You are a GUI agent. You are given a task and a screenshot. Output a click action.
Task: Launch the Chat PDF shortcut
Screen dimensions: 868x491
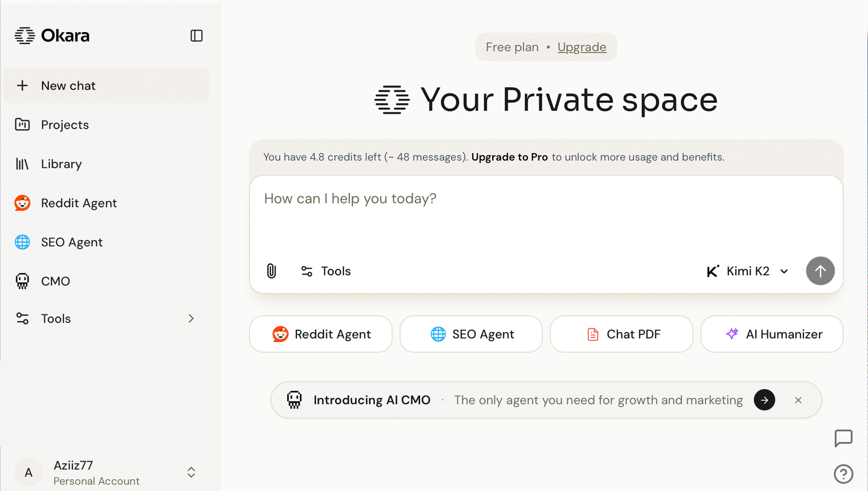point(622,334)
